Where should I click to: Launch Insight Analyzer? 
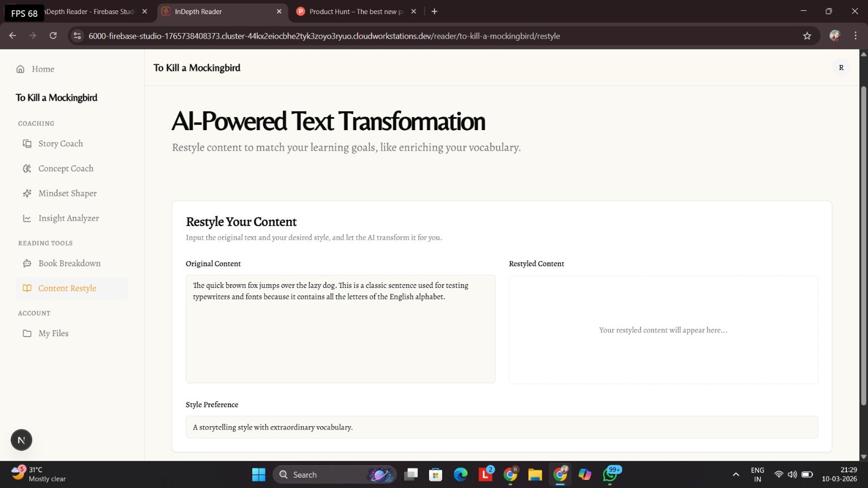tap(68, 218)
